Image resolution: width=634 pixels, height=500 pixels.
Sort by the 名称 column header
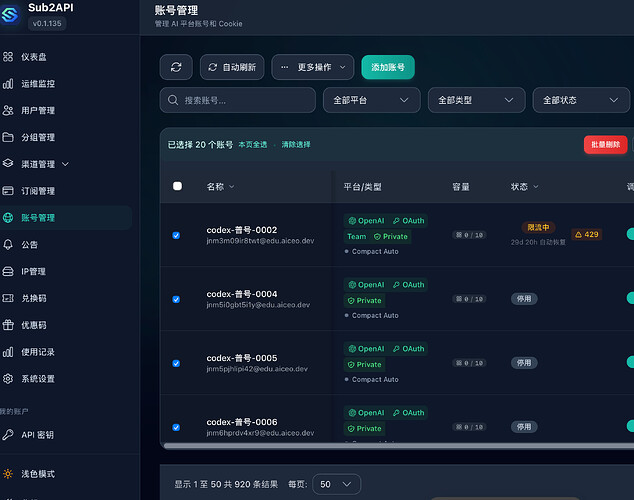pos(220,186)
